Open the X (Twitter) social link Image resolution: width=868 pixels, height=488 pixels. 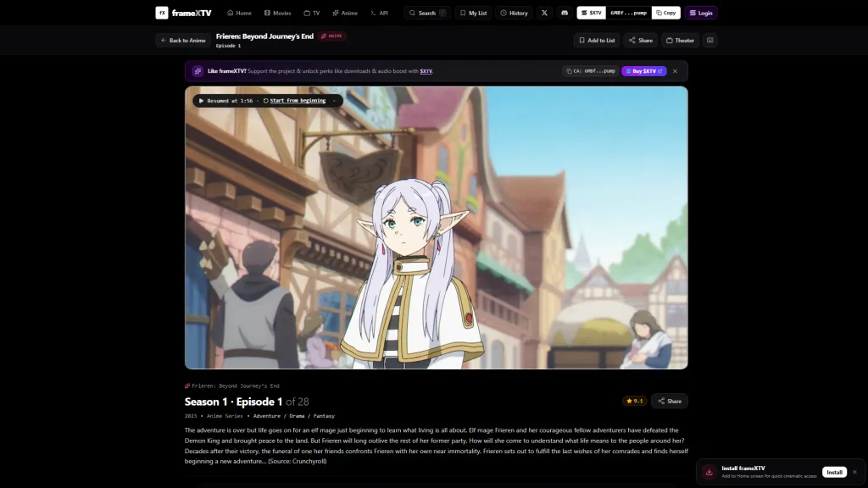(544, 13)
